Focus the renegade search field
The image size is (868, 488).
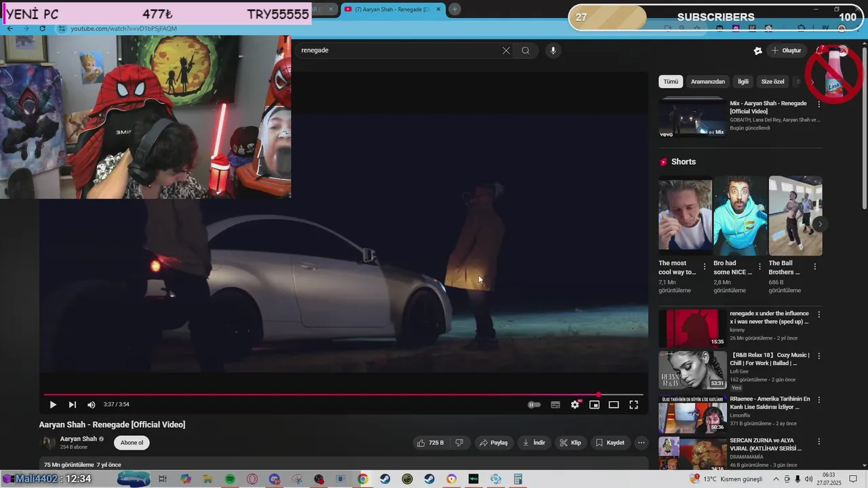point(399,50)
